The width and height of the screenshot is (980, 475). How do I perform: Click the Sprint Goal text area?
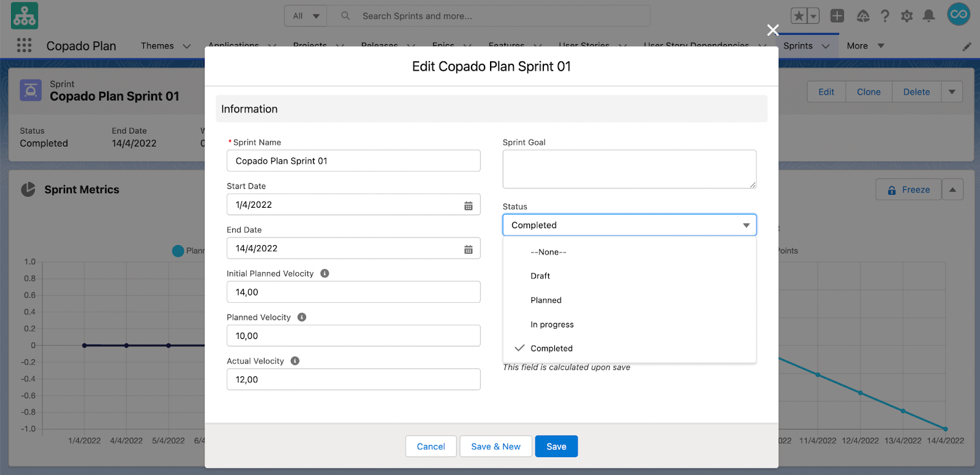tap(630, 169)
